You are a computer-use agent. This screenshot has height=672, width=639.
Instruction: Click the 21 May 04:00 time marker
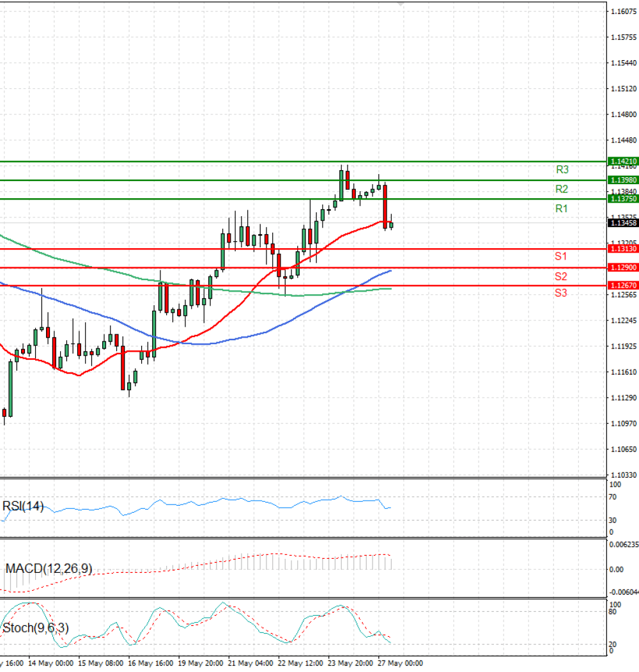tap(250, 663)
